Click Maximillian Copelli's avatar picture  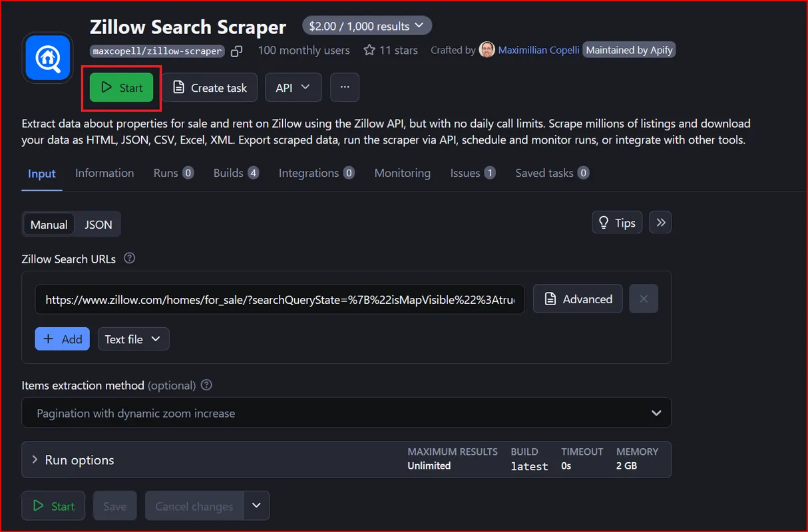point(487,50)
